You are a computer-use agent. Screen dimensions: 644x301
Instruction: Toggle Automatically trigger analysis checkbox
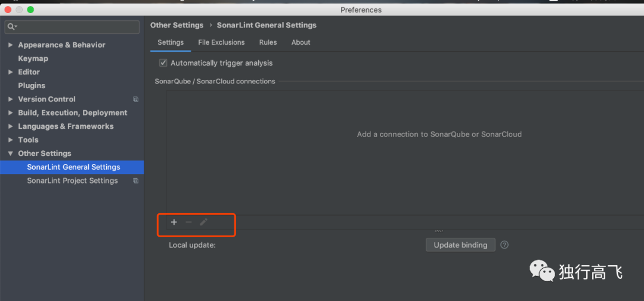tap(163, 63)
